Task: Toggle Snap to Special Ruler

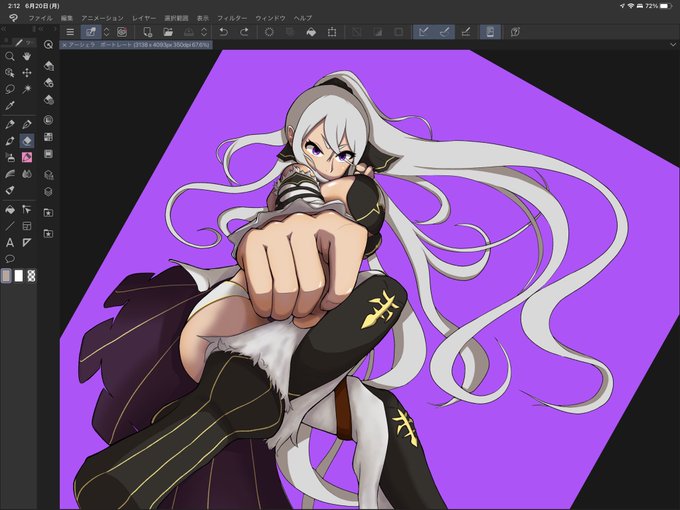Action: (x=445, y=32)
